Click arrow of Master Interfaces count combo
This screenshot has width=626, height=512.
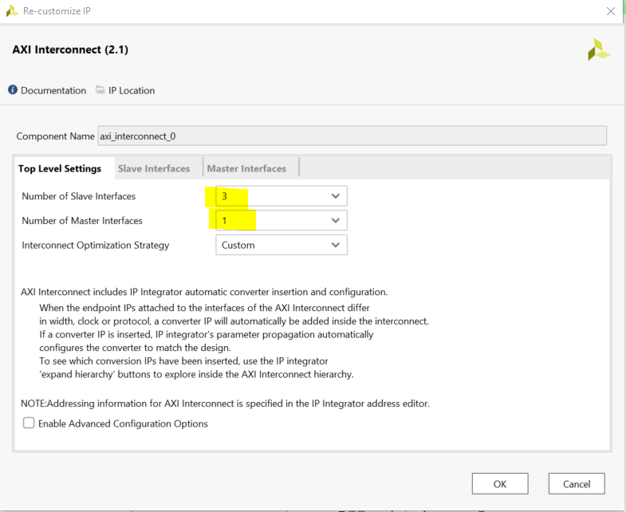(335, 220)
